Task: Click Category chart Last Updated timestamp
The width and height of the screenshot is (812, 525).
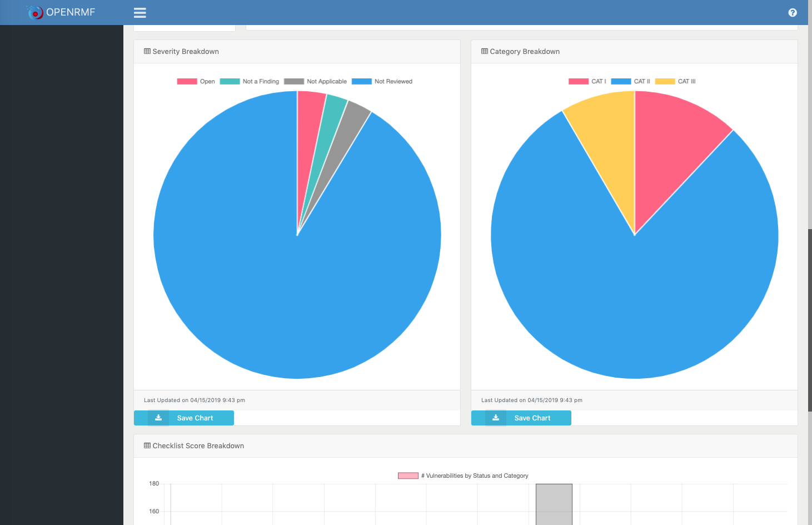Action: click(x=532, y=400)
